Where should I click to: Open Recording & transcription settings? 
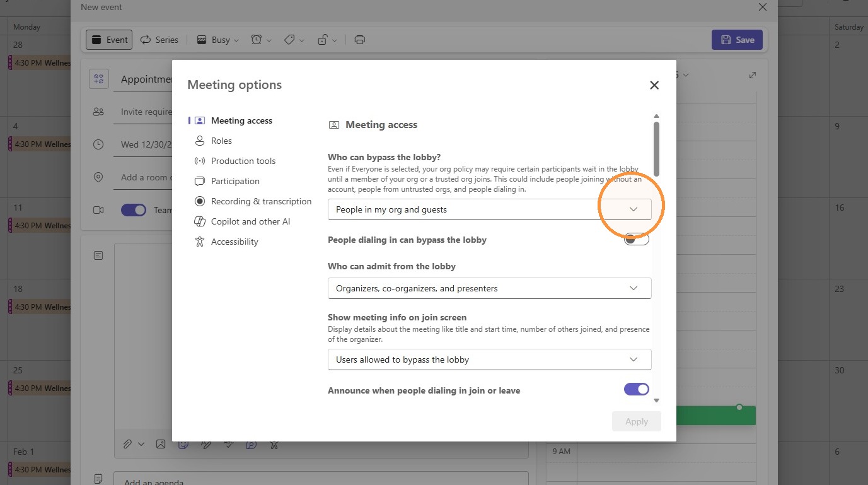(261, 201)
